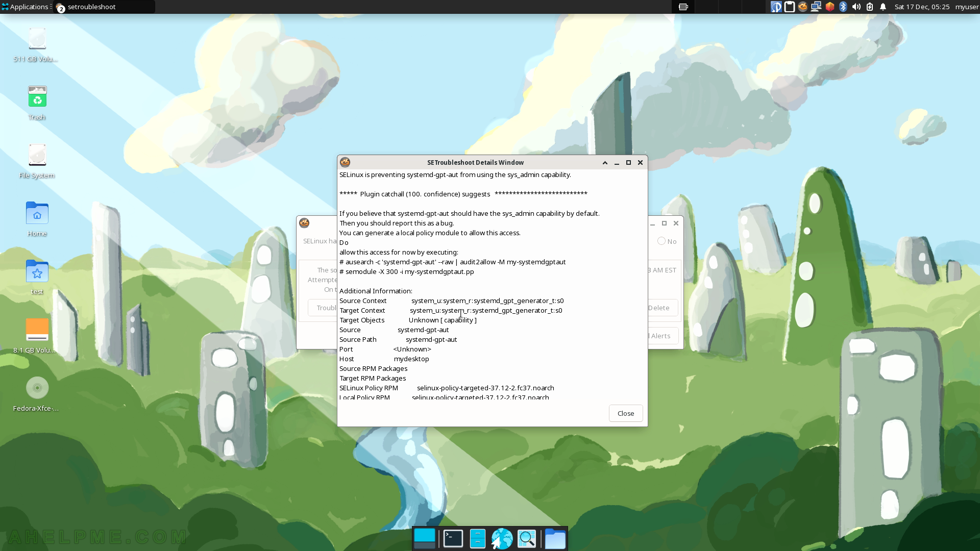Viewport: 980px width, 551px height.
Task: Click the clock showing Sat 17 Dec, 05:25
Action: click(922, 7)
